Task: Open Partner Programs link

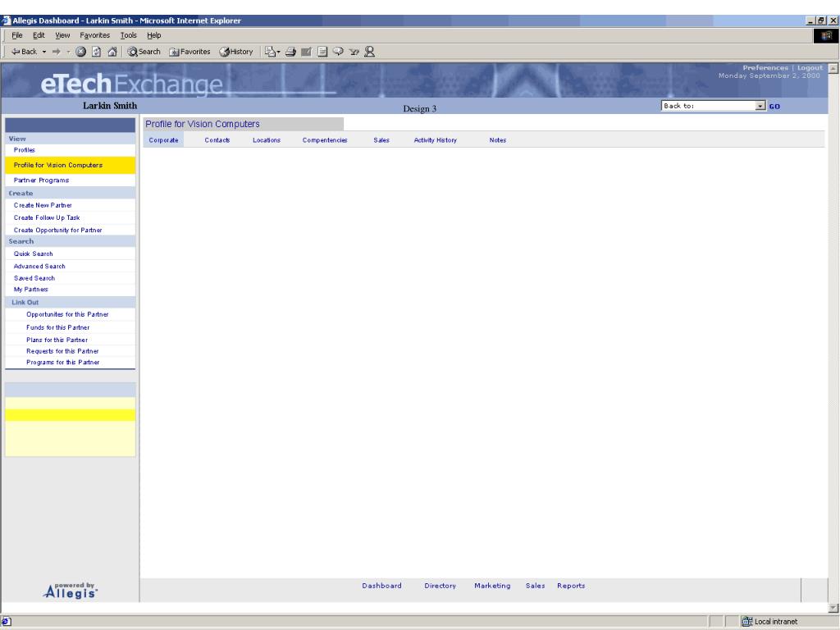Action: click(x=41, y=180)
